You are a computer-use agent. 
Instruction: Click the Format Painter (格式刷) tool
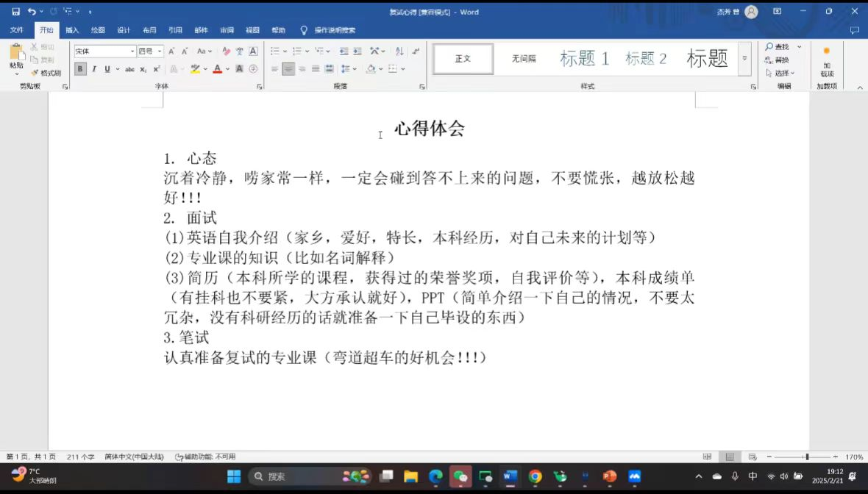[46, 73]
